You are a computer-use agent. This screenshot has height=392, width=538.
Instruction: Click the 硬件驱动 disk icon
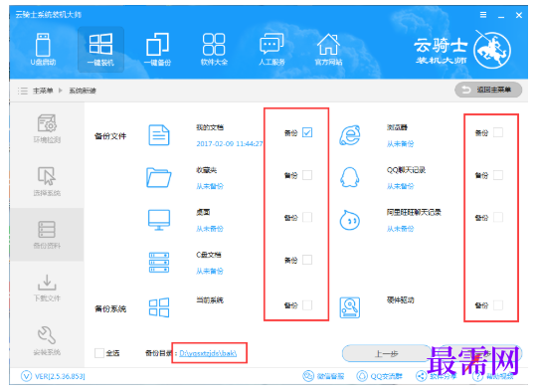click(x=350, y=307)
